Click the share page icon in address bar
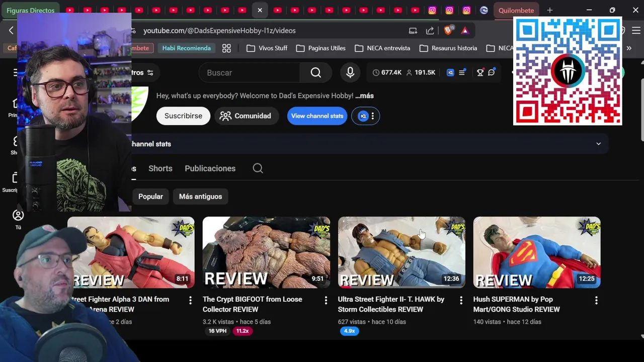Screen dimensions: 644x362 [x=430, y=31]
